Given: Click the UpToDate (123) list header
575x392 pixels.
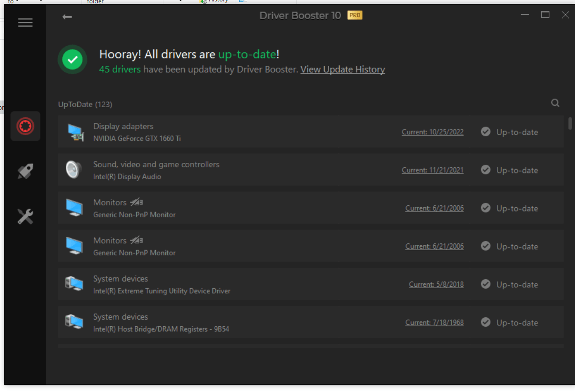Looking at the screenshot, I should pos(85,104).
